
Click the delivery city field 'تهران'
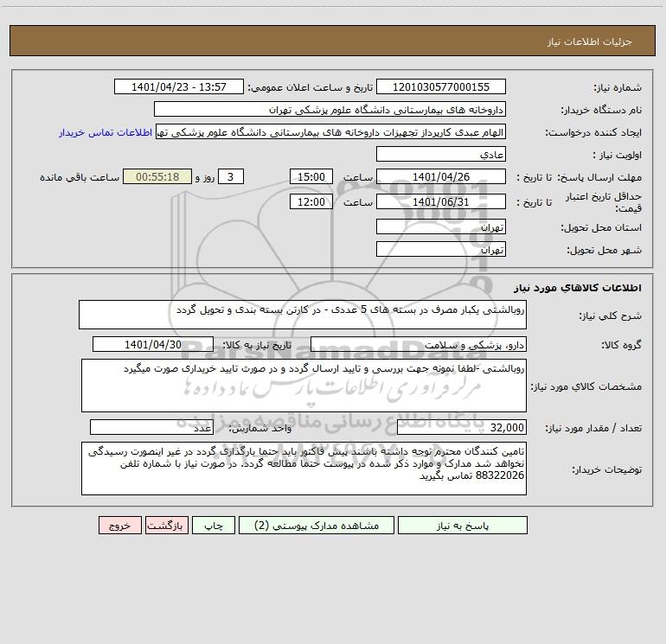[x=441, y=249]
